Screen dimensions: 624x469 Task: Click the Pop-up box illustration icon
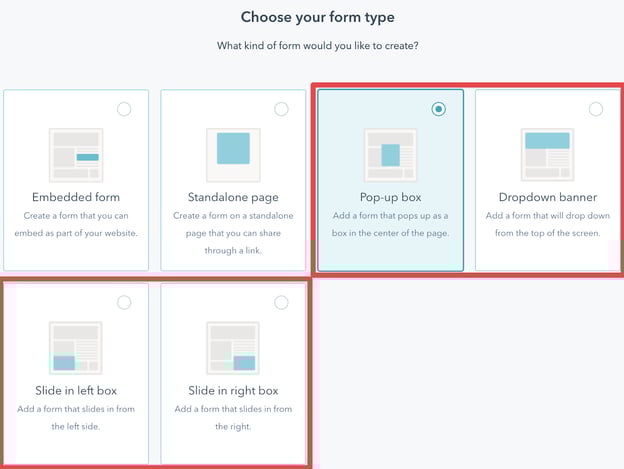pyautogui.click(x=390, y=154)
